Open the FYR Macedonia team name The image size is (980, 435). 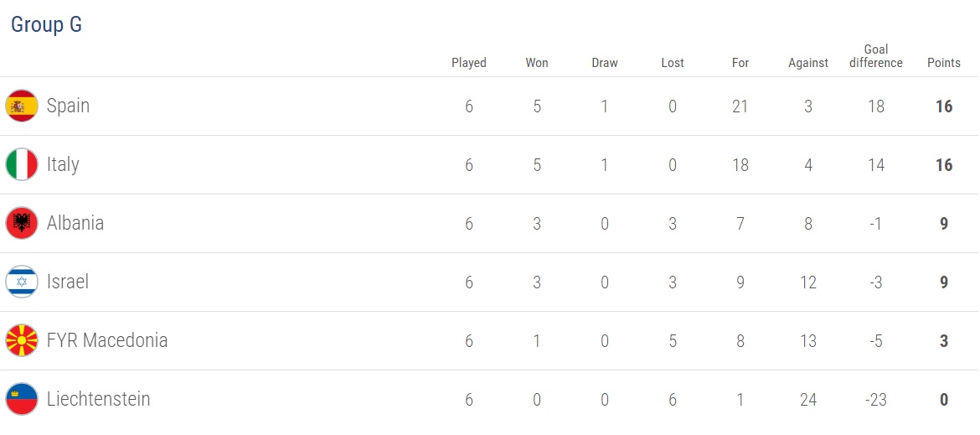[107, 341]
